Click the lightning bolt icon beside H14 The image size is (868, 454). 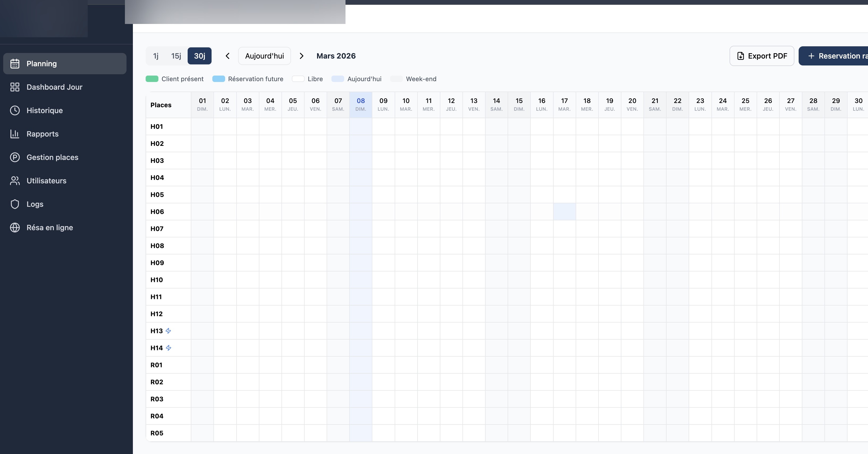pos(168,348)
